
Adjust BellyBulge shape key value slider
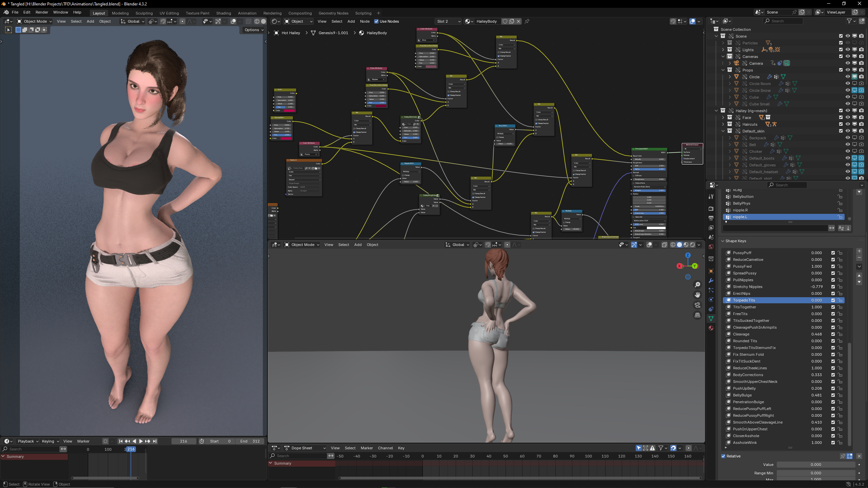point(816,395)
